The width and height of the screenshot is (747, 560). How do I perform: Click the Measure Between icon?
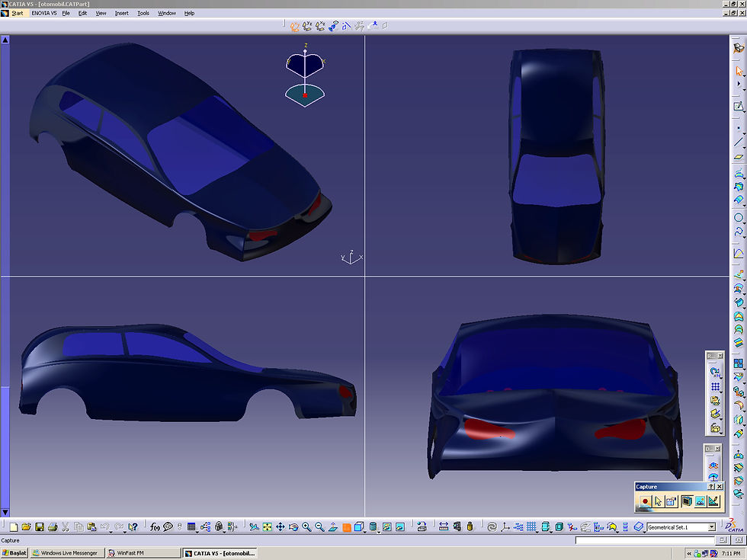coord(444,526)
